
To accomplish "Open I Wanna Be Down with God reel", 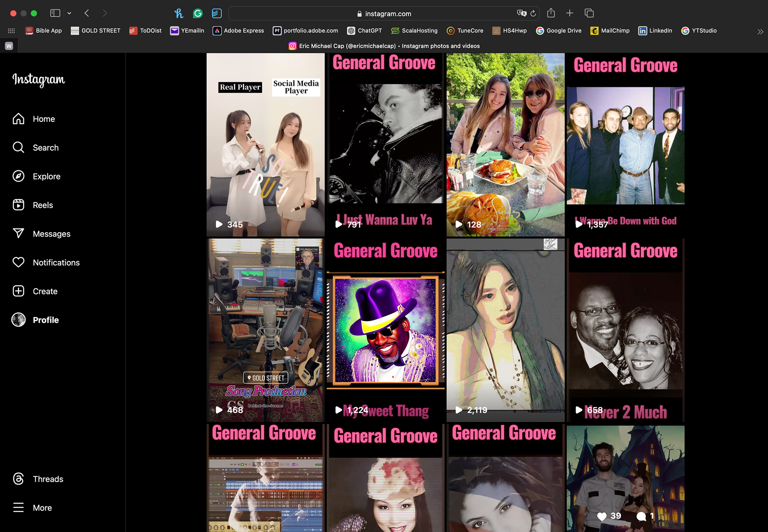I will click(626, 145).
